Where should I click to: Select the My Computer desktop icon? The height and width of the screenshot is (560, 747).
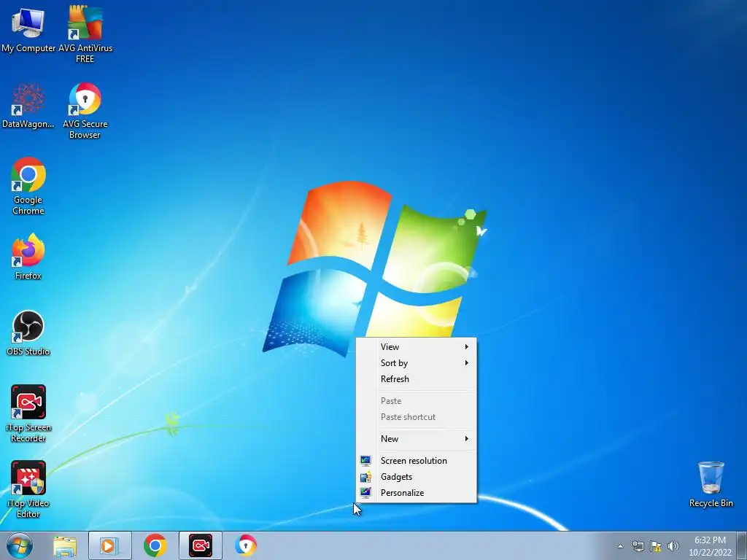[28, 29]
